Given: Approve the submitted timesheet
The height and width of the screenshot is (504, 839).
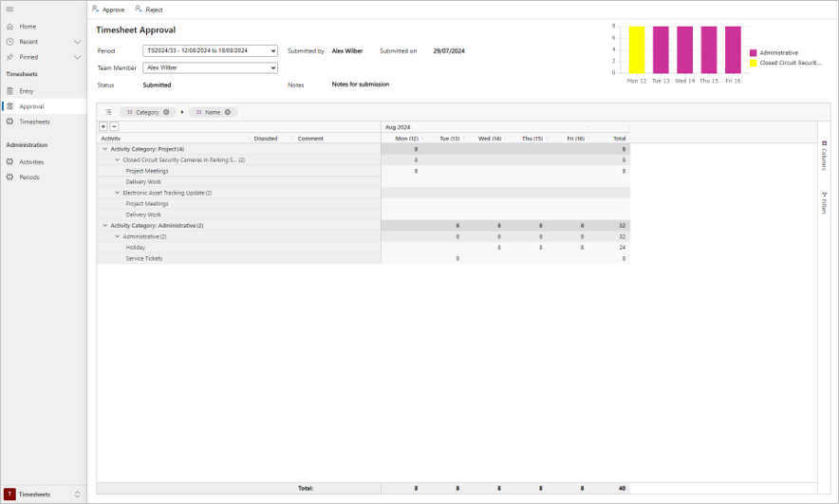Looking at the screenshot, I should (108, 9).
